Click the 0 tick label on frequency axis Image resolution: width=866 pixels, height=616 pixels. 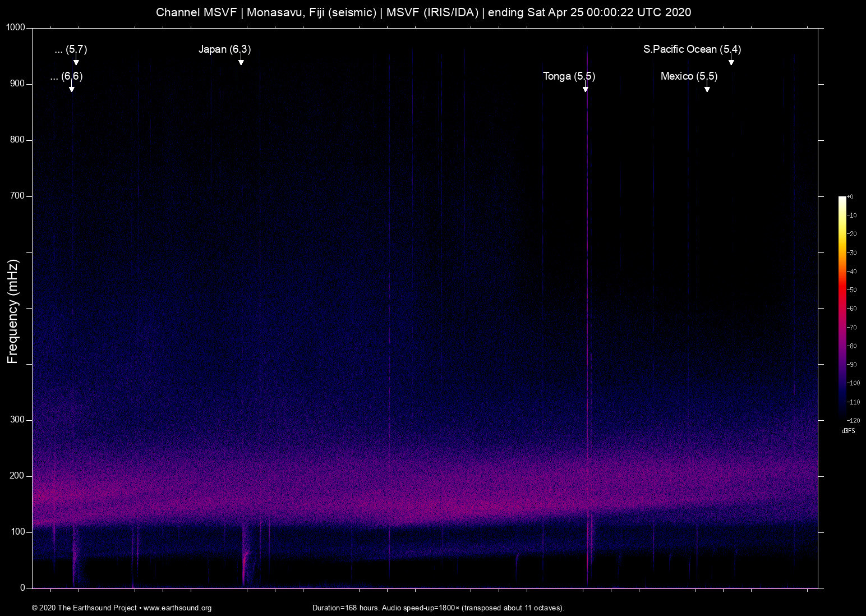click(22, 588)
